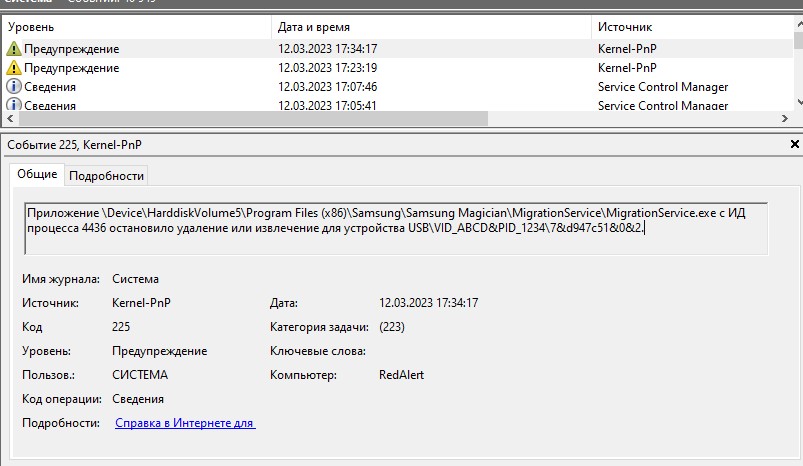Click the Код value 225
Screen dimensions: 803x466
pyautogui.click(x=121, y=327)
